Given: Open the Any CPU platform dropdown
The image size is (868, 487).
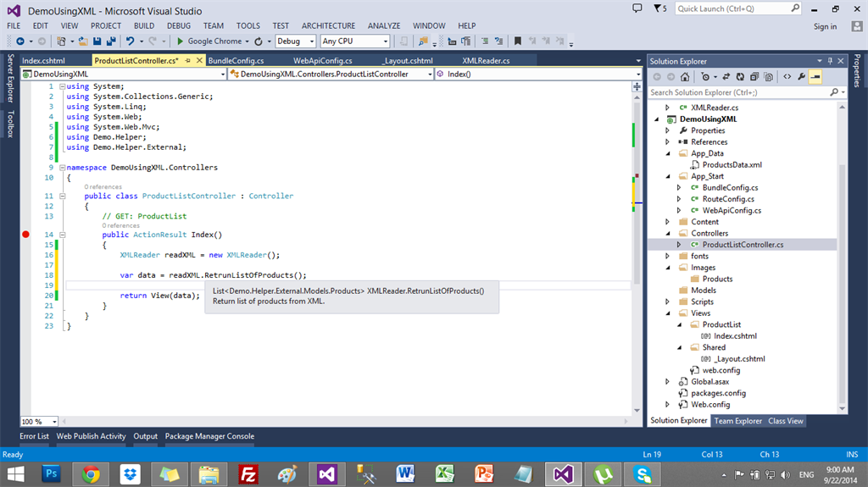Looking at the screenshot, I should [354, 41].
